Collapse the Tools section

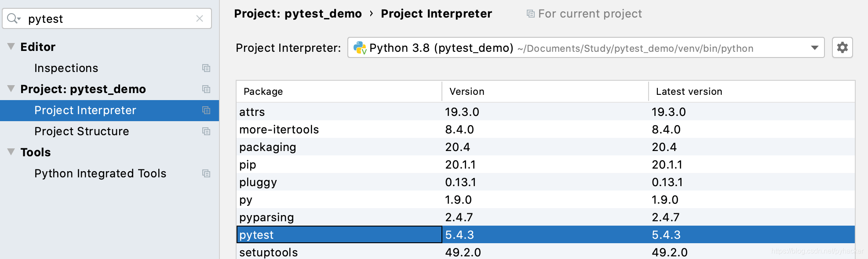point(11,152)
